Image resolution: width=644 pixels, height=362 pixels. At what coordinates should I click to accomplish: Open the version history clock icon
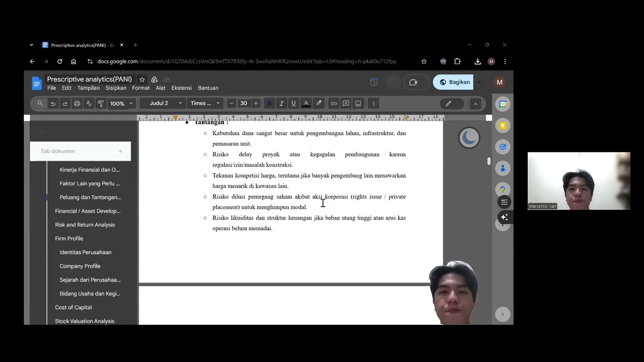point(374,82)
